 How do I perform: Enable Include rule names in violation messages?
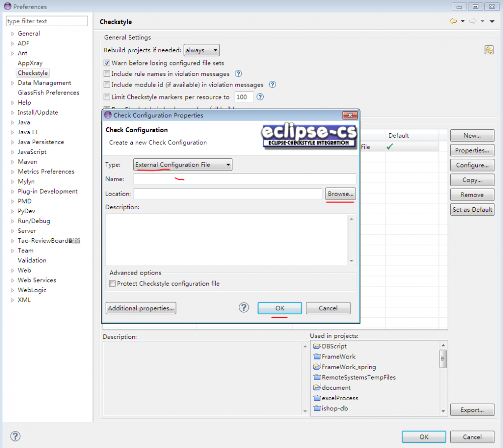point(107,74)
